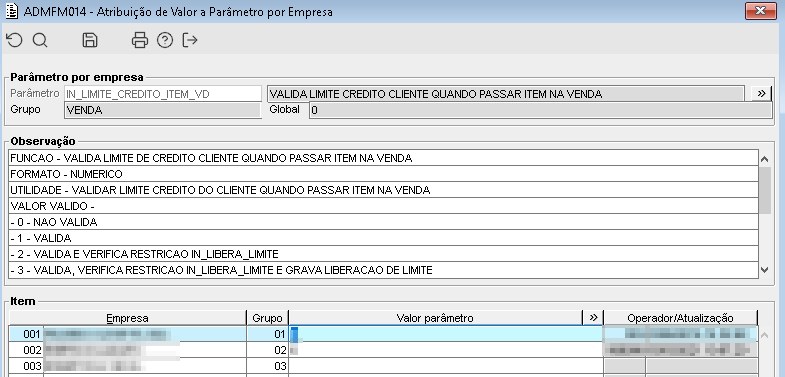
Task: Select the VALOR VALIDO - line
Action: (x=383, y=206)
